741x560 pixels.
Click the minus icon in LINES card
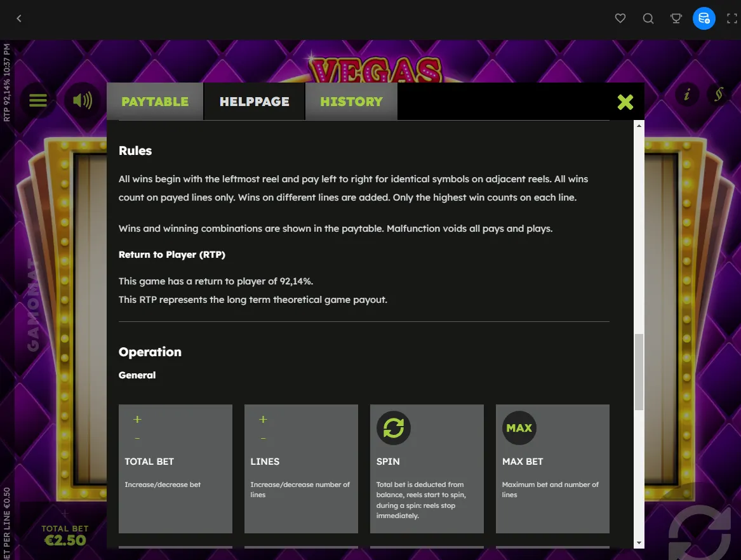click(264, 439)
